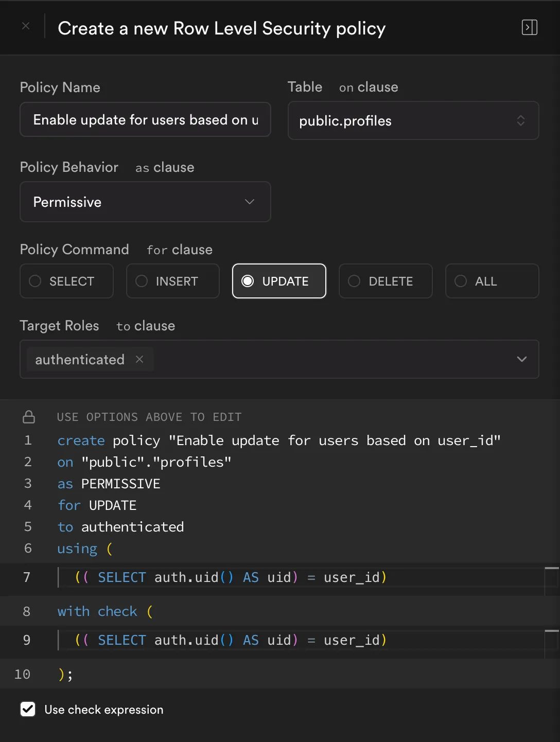The image size is (560, 742).
Task: Open the Permissive policy behavior dropdown
Action: click(x=145, y=202)
